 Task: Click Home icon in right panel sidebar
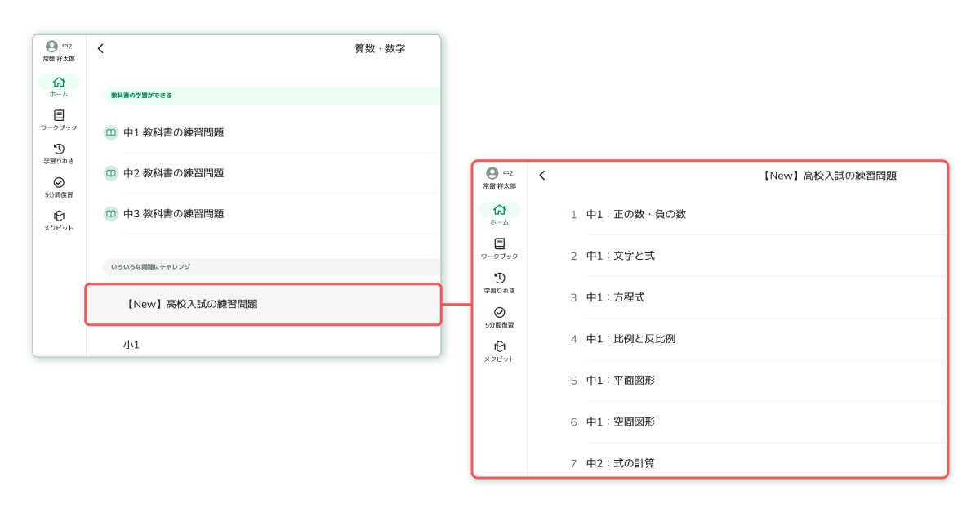point(499,210)
